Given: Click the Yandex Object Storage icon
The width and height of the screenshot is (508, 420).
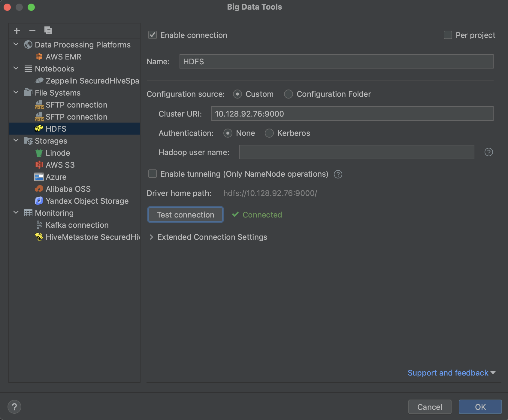Looking at the screenshot, I should [x=39, y=201].
